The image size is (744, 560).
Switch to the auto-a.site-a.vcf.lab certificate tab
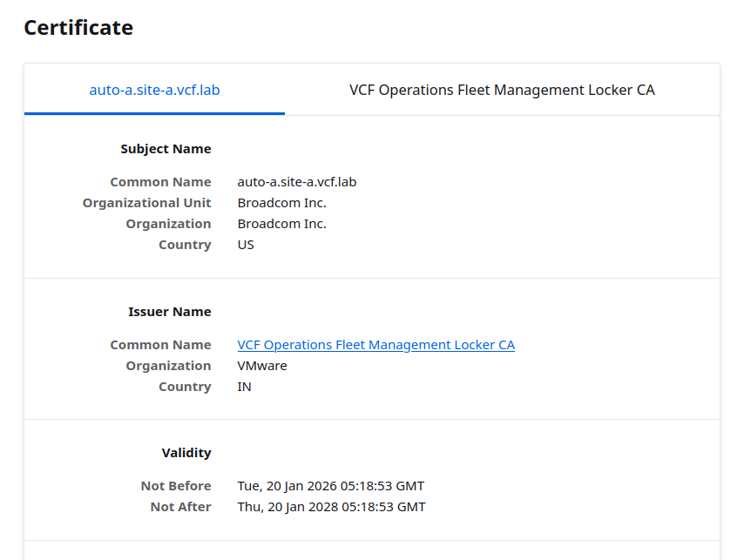[154, 90]
